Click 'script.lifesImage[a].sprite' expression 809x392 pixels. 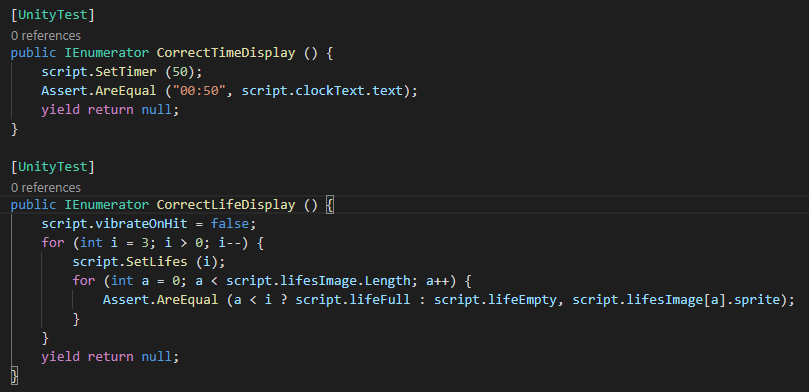(675, 300)
